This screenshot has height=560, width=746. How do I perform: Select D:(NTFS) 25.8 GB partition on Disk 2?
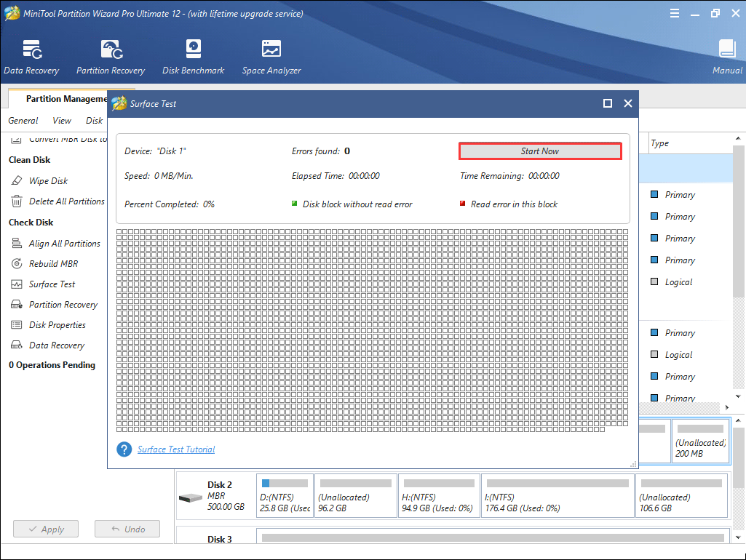coord(285,495)
